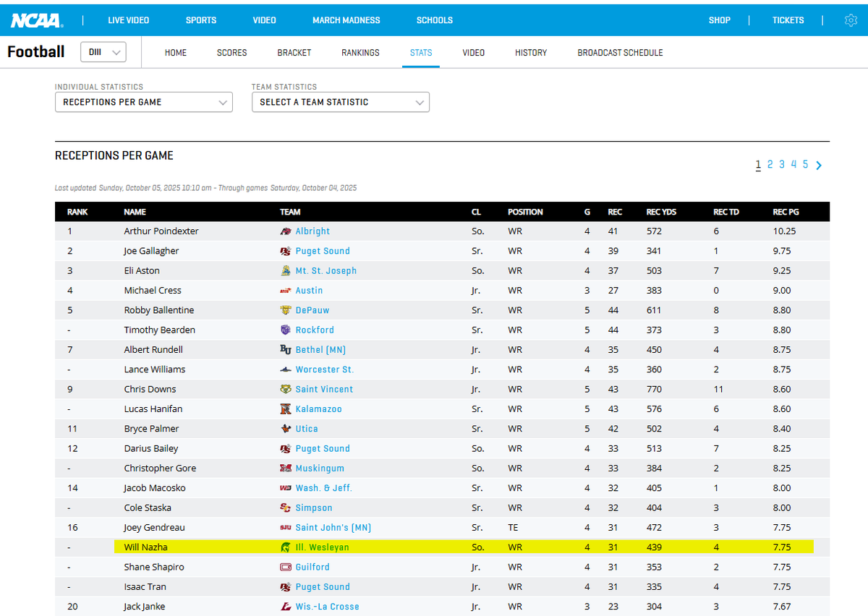This screenshot has width=868, height=616.
Task: Go to results page 3
Action: point(782,165)
